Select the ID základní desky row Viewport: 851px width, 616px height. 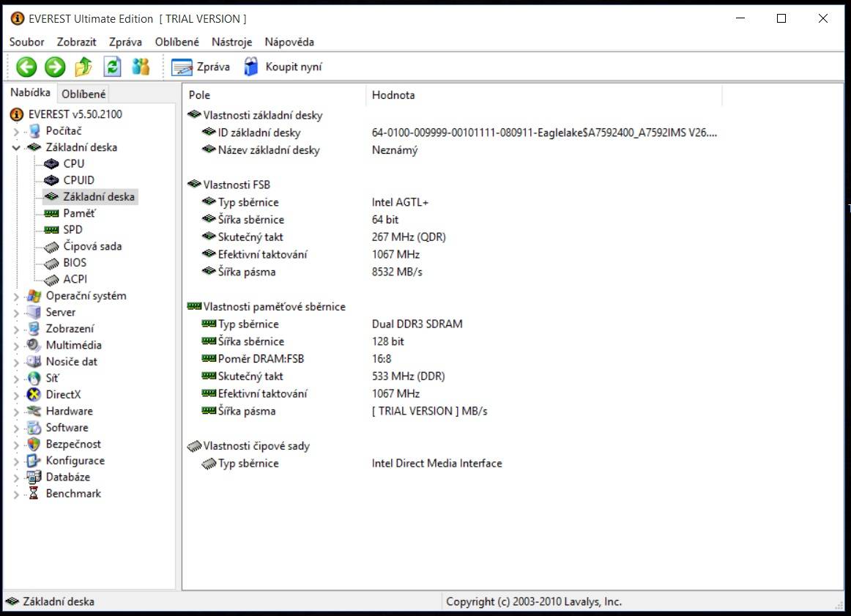pyautogui.click(x=453, y=133)
